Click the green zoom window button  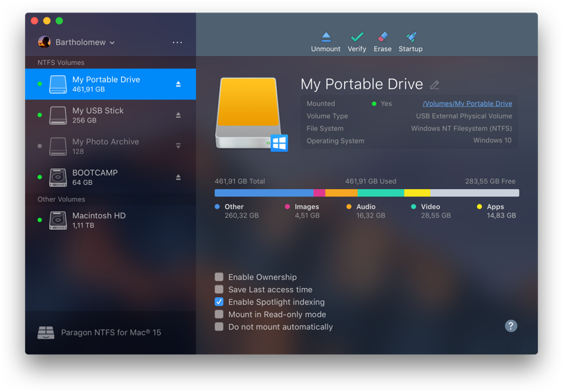(x=60, y=21)
